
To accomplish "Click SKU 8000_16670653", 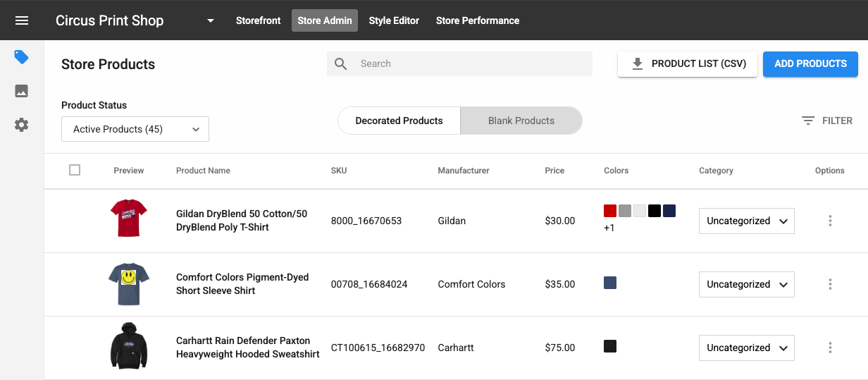I will click(366, 221).
